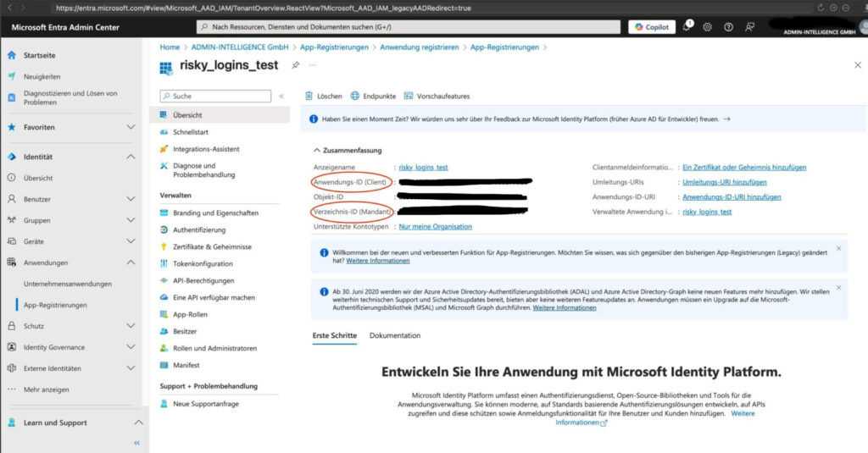Go to Home breadcrumb

click(170, 47)
